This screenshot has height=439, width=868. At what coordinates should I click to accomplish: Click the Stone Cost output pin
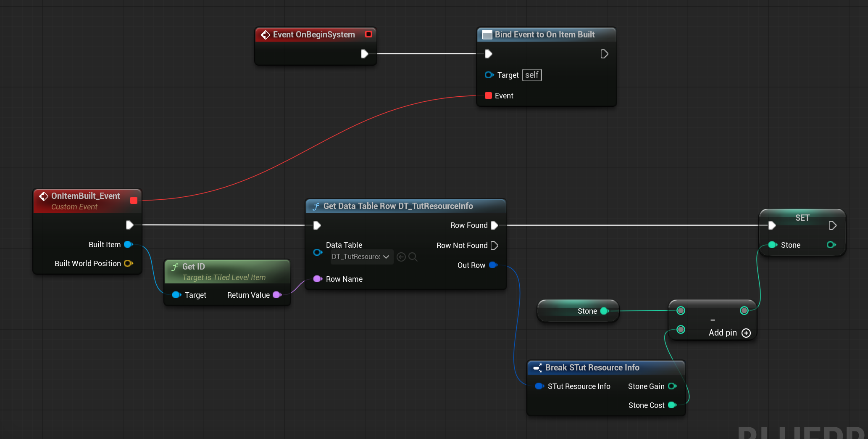(x=672, y=405)
